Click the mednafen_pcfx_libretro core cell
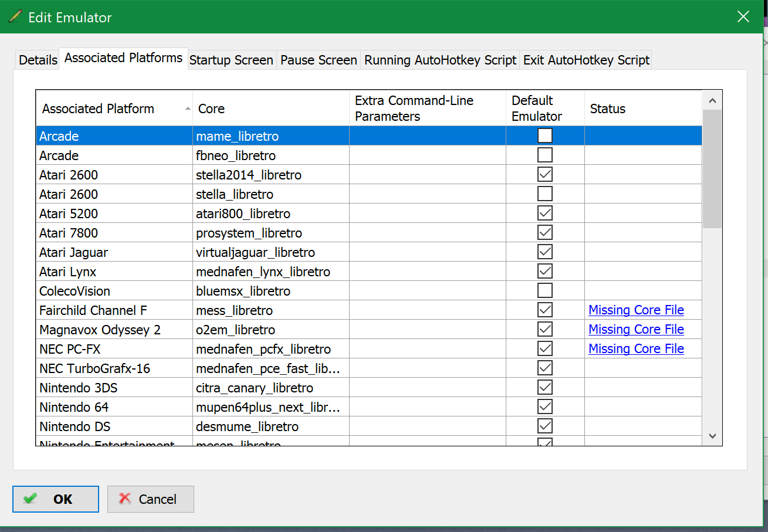This screenshot has width=768, height=532. coord(271,349)
